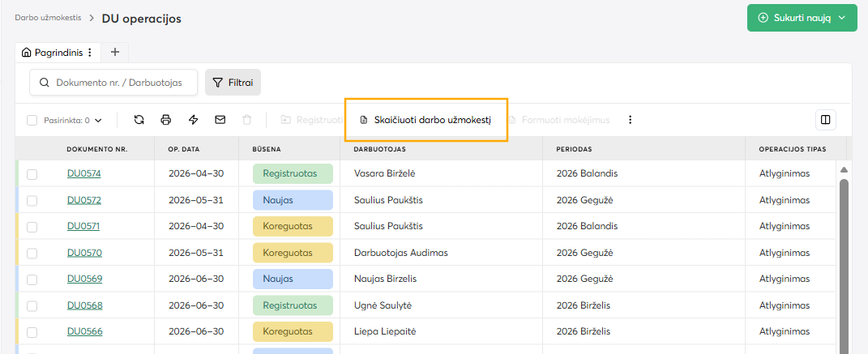Open document DU0566 link
The width and height of the screenshot is (868, 354).
[x=85, y=331]
